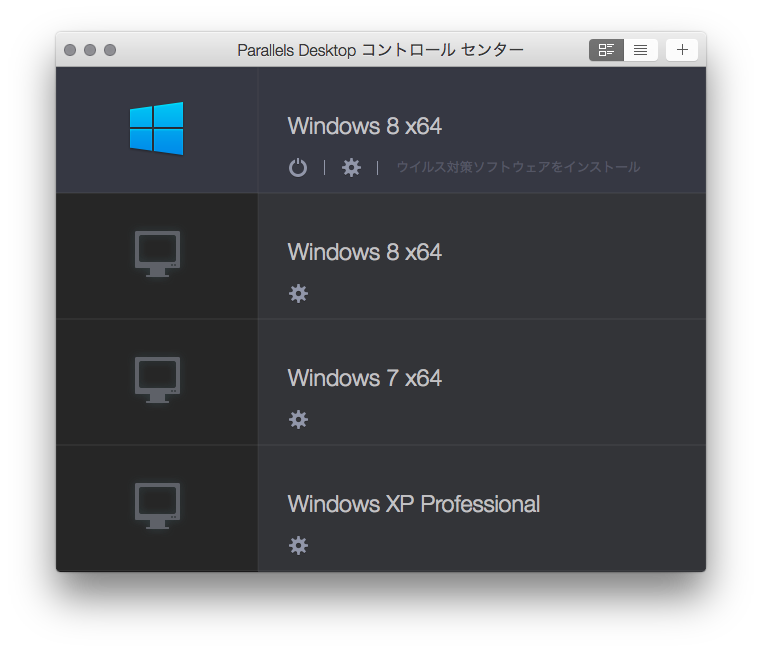Click monitor icon of Windows XP Professional
Screen dimensions: 762x652
(x=157, y=506)
